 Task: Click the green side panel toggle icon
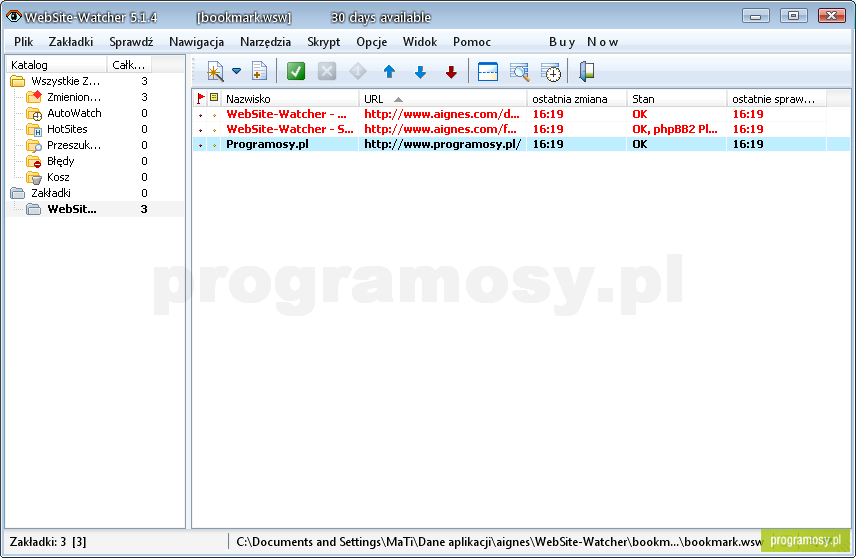coord(587,72)
